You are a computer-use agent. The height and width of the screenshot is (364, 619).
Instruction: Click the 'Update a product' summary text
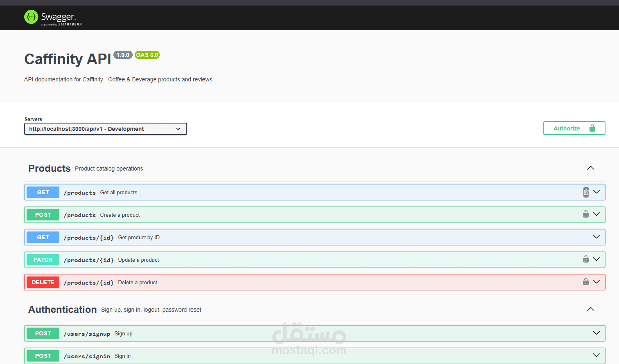pyautogui.click(x=138, y=260)
